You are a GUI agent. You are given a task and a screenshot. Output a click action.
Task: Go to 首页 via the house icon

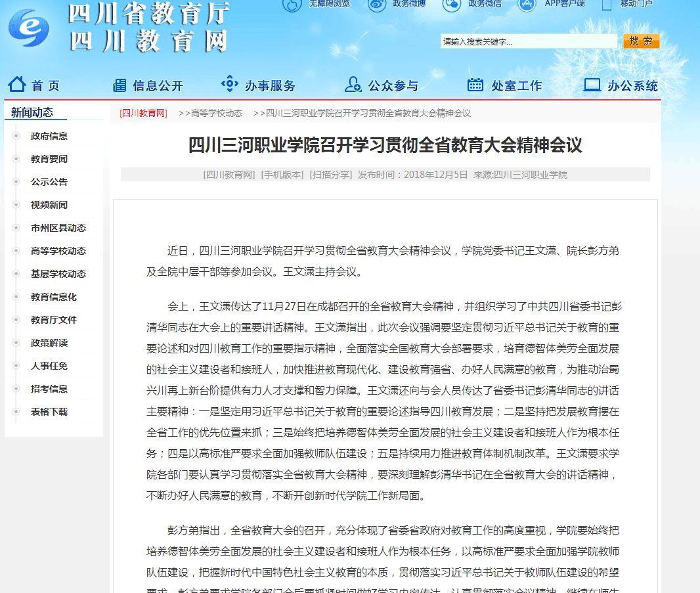(17, 85)
